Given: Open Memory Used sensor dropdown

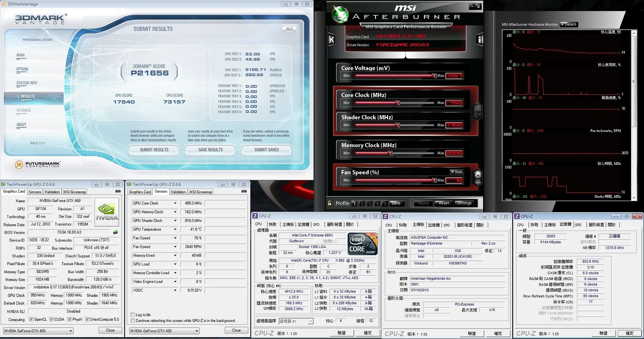Looking at the screenshot, I should pyautogui.click(x=175, y=256).
